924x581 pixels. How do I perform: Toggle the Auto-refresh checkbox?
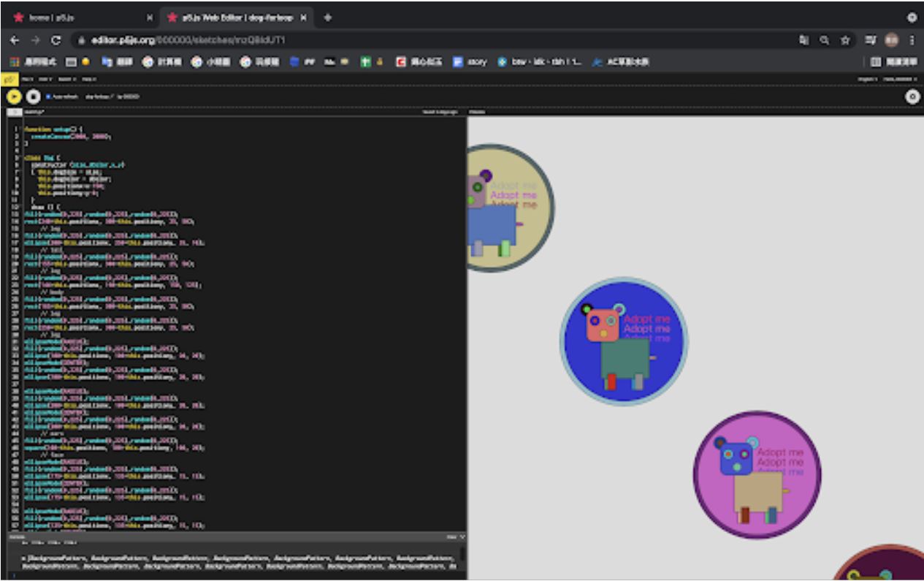click(x=47, y=96)
